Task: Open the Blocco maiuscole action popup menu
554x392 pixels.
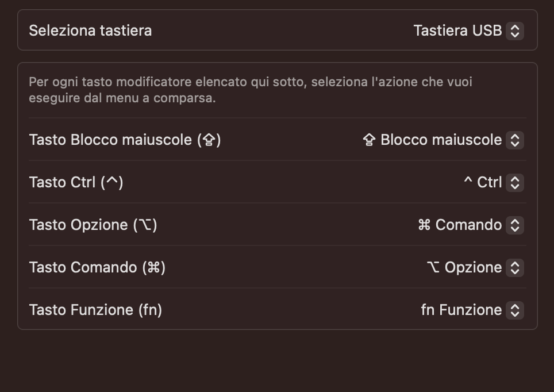Action: (x=441, y=140)
